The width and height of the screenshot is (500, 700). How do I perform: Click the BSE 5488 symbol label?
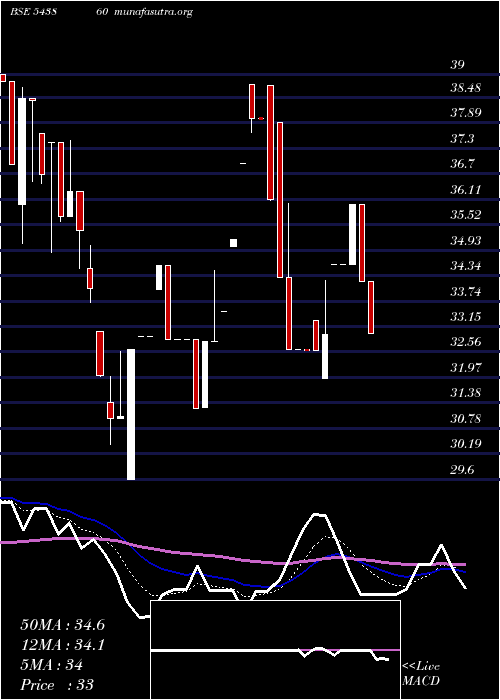coord(33,12)
